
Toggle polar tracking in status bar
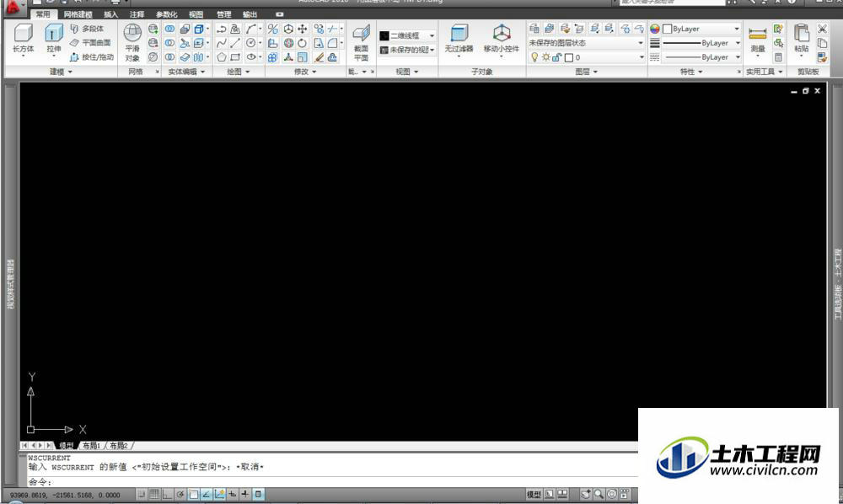click(180, 494)
